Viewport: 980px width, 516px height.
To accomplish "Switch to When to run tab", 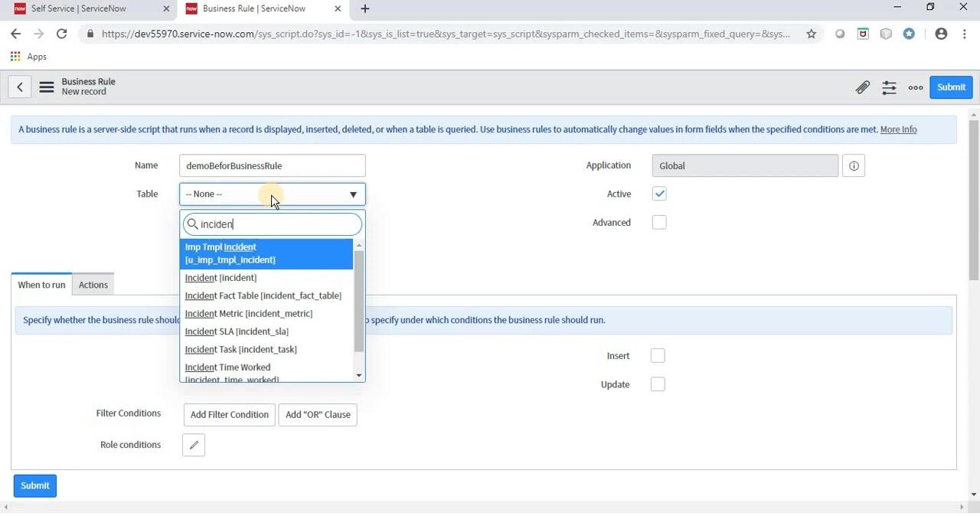I will click(x=42, y=285).
